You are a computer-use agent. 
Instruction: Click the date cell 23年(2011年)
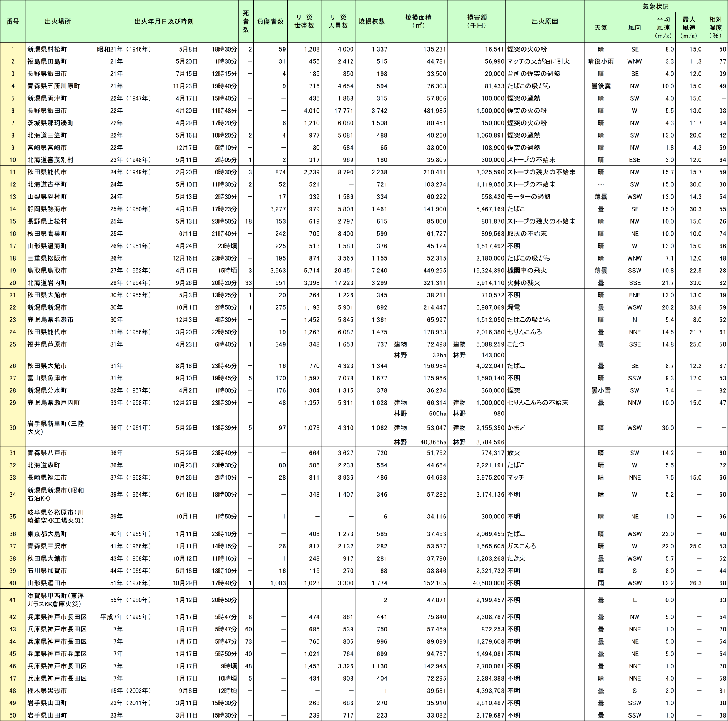(131, 703)
